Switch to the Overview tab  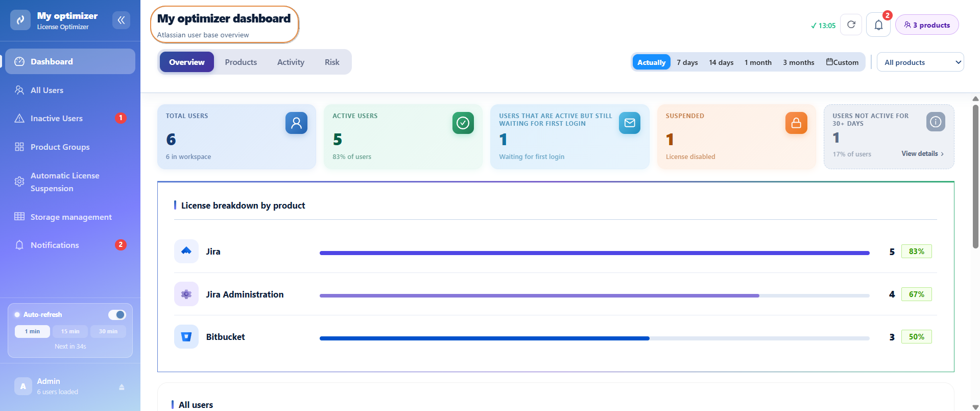pyautogui.click(x=187, y=62)
